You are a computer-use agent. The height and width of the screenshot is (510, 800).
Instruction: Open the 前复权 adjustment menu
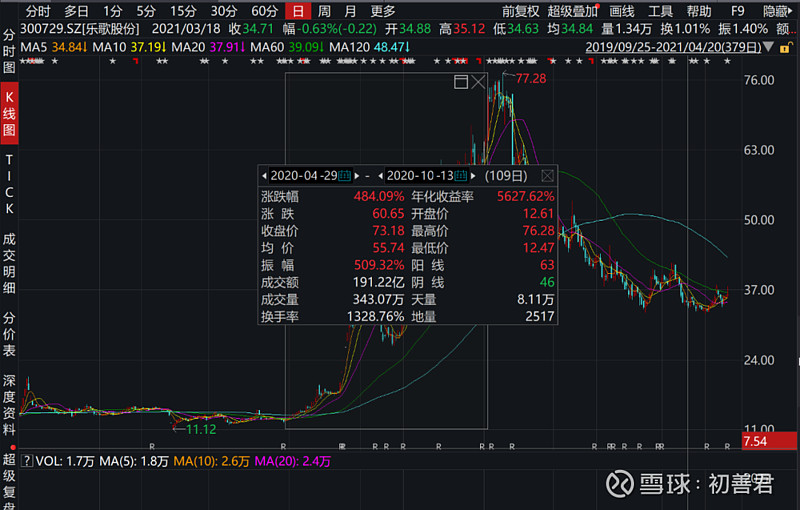[x=520, y=11]
